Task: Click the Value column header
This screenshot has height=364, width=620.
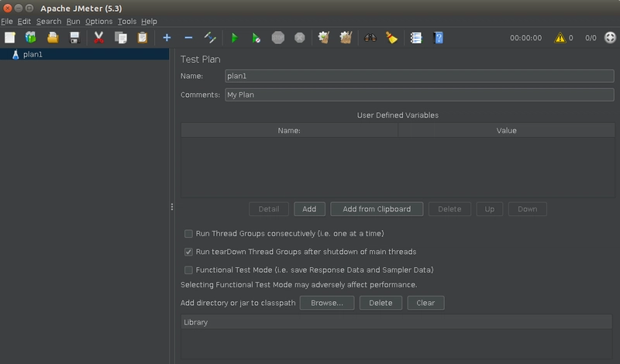Action: pos(507,130)
